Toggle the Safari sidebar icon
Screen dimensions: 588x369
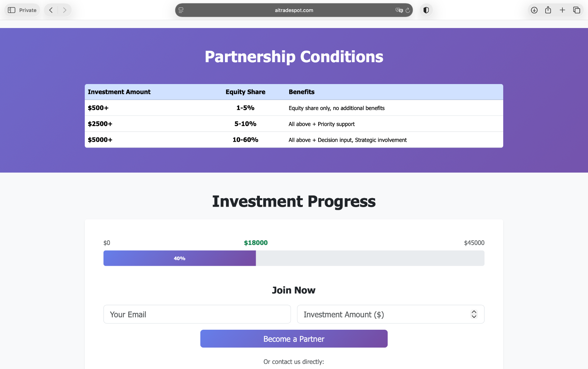pos(12,10)
